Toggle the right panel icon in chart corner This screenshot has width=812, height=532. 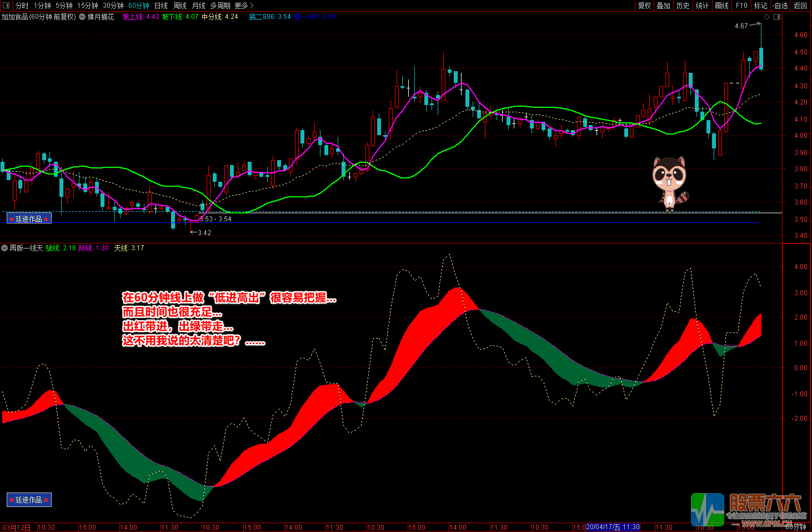point(777,17)
